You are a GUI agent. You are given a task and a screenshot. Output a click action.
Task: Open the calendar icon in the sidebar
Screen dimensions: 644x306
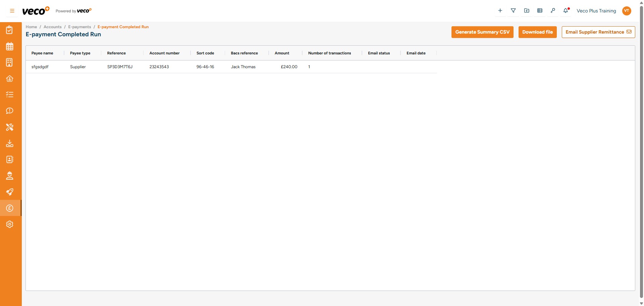tap(10, 46)
